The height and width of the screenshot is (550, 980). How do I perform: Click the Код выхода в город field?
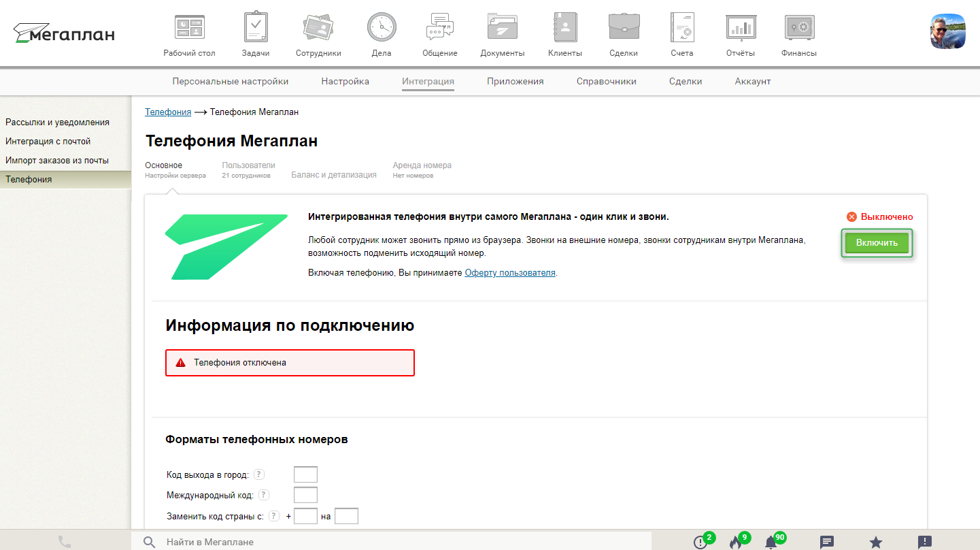305,474
